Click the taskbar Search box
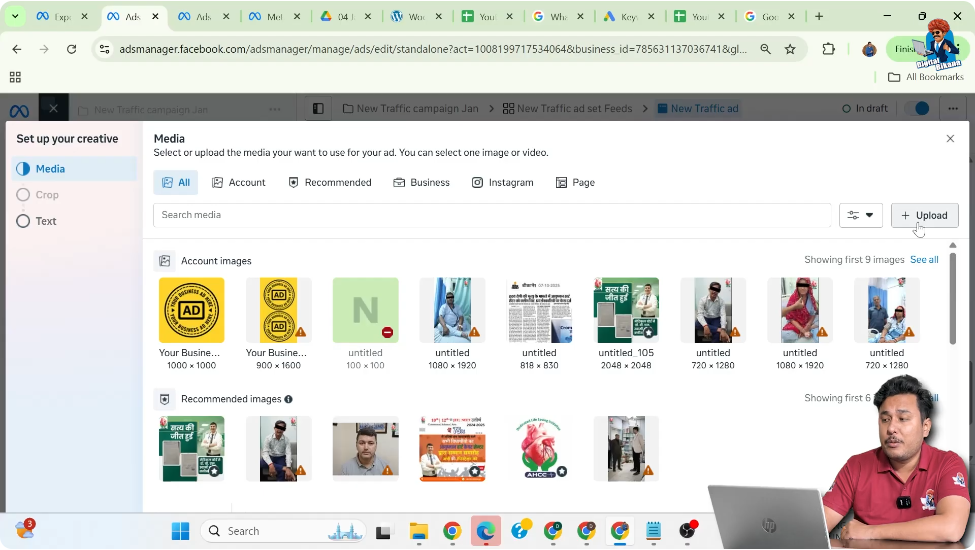The image size is (975, 550). (x=285, y=531)
